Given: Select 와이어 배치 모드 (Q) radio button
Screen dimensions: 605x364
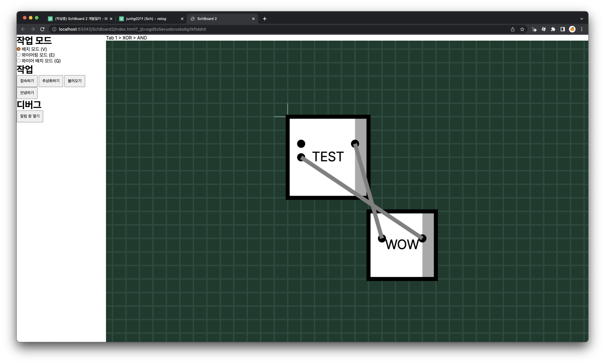Looking at the screenshot, I should (19, 61).
